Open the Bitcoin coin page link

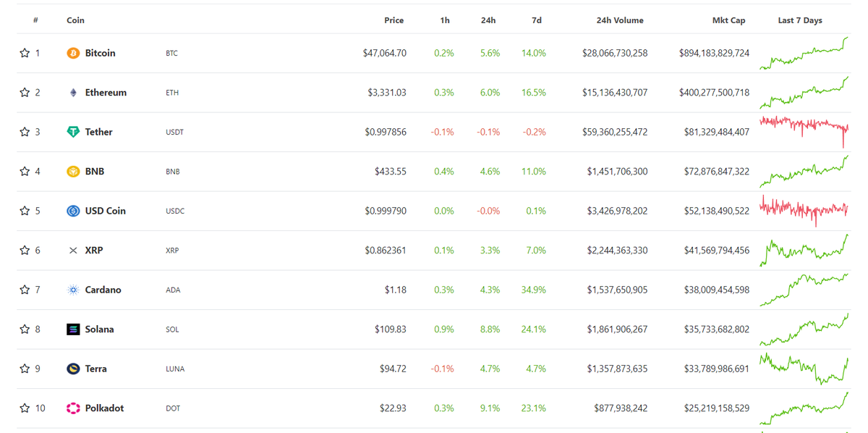pos(100,54)
